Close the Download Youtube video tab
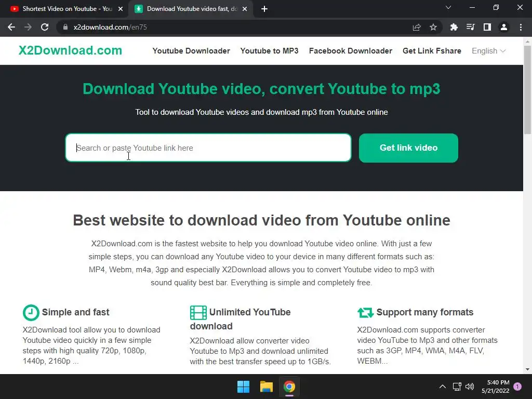The width and height of the screenshot is (532, 399). 245,9
